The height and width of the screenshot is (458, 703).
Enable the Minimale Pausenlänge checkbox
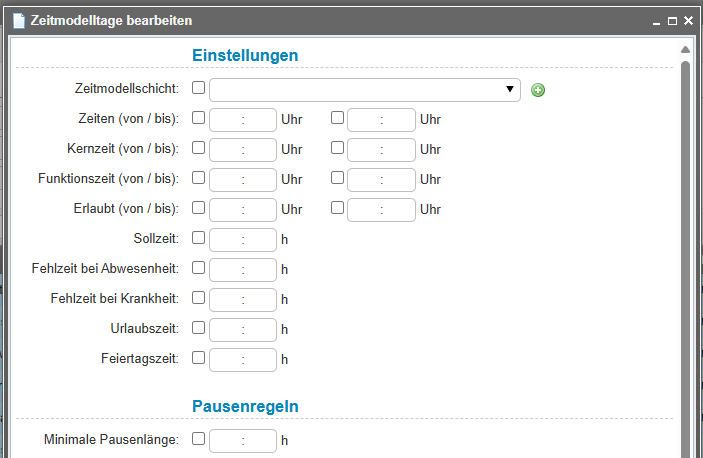198,438
